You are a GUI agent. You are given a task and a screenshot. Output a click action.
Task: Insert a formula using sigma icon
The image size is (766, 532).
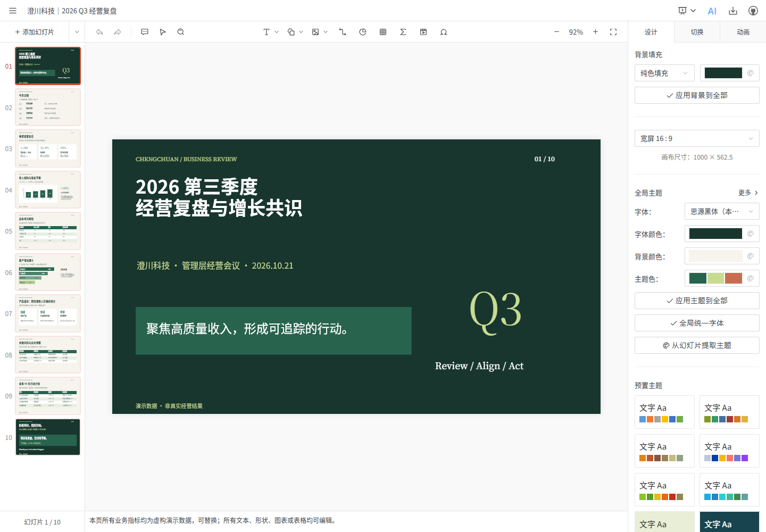[x=403, y=32]
